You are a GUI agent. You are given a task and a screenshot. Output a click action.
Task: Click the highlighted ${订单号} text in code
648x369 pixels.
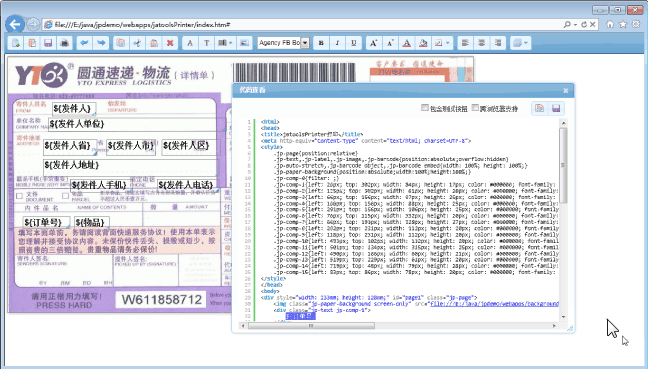pyautogui.click(x=300, y=316)
